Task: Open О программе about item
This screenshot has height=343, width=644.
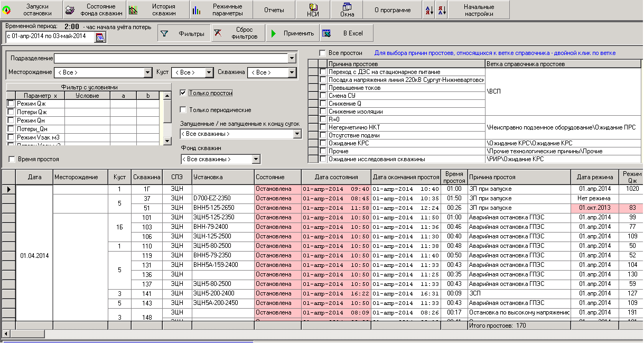Action: click(392, 10)
